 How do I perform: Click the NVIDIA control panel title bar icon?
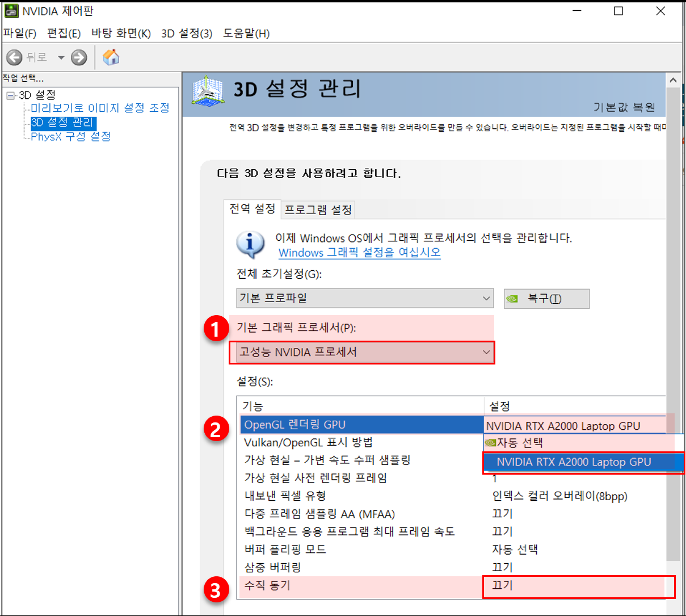pos(11,11)
